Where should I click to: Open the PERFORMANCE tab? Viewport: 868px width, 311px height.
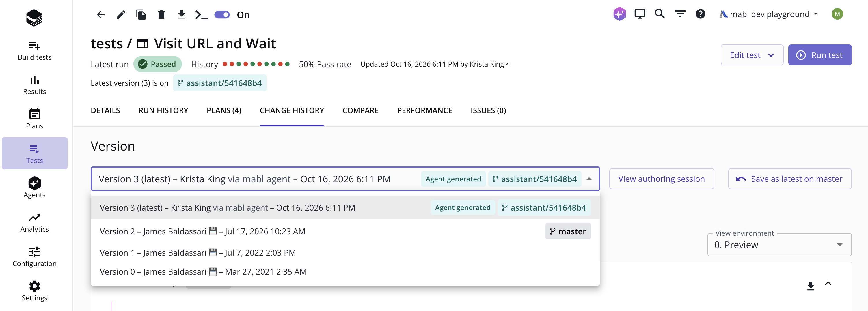tap(424, 110)
